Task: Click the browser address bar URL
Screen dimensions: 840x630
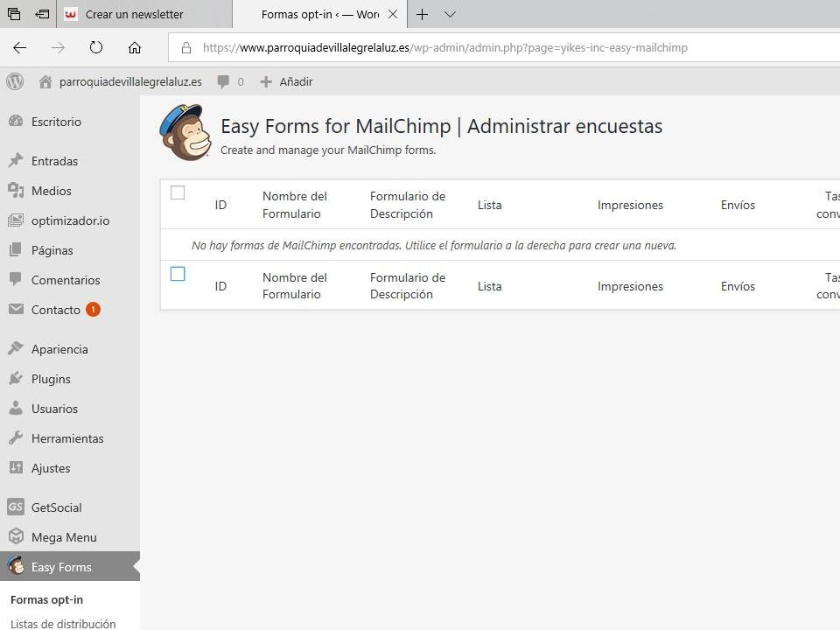Action: tap(444, 47)
